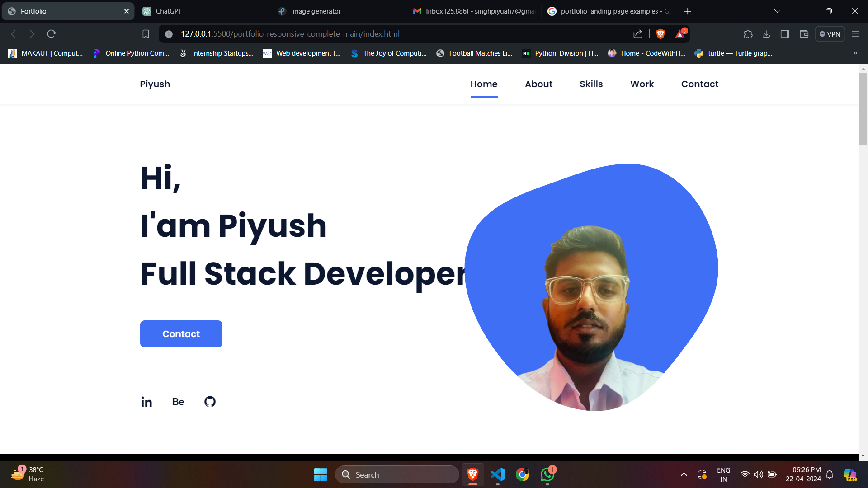Click the address bar URL field

point(398,34)
